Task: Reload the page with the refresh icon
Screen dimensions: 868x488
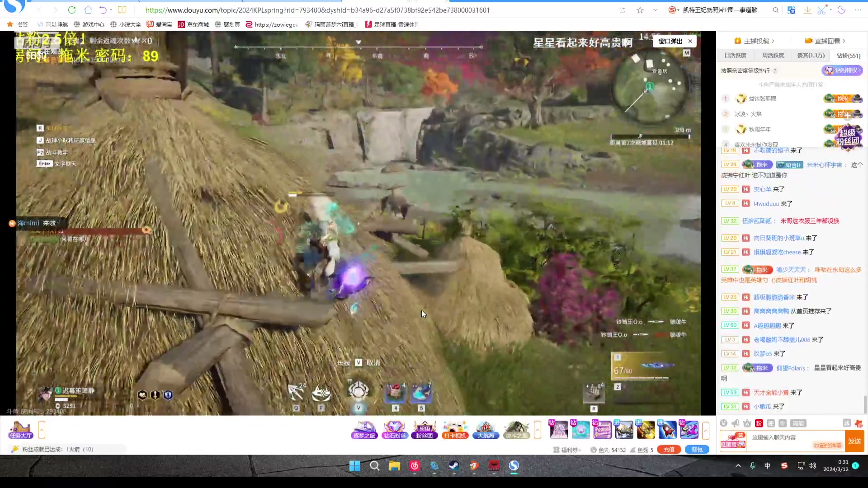Action: tap(71, 10)
